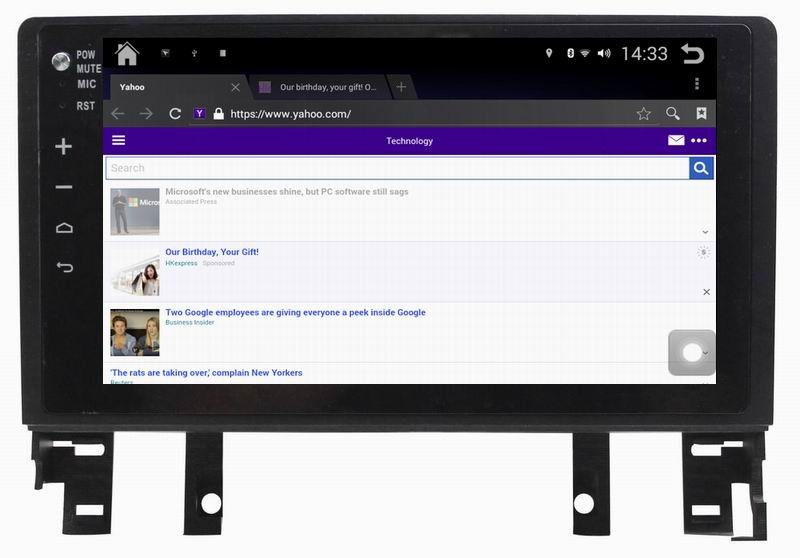This screenshot has height=558, width=800.
Task: Click the notification icon beside the home icon
Action: (165, 53)
